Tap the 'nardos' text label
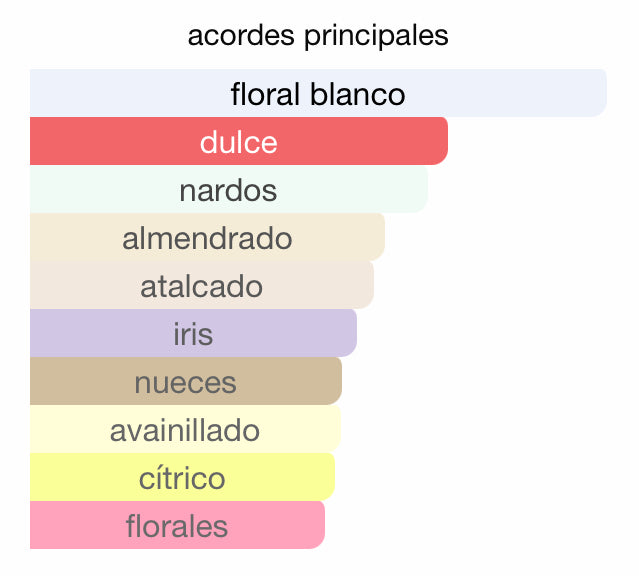 pos(228,190)
